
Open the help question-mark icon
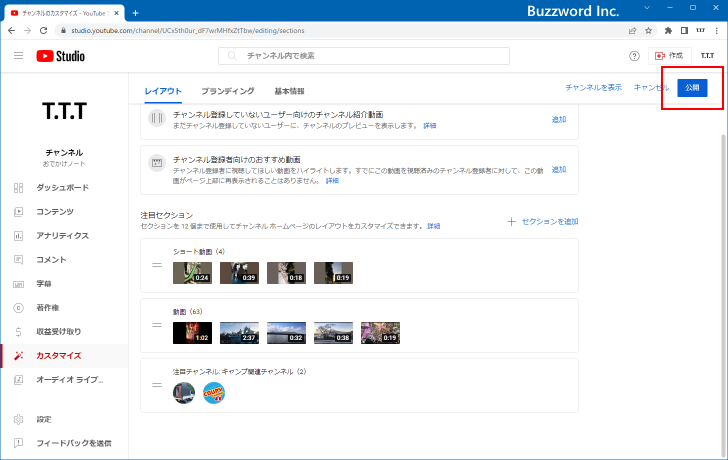coord(634,56)
